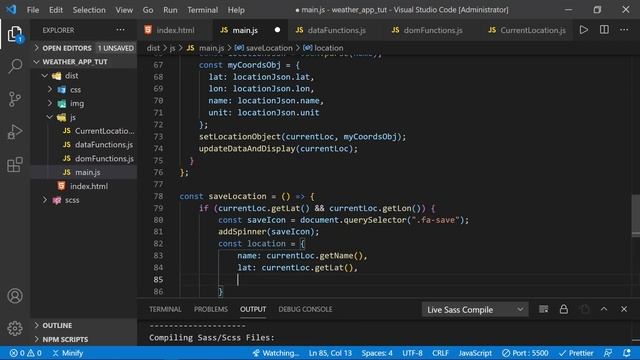640x360 pixels.
Task: Click the editor vertical scrollbar thumb
Action: point(636,215)
